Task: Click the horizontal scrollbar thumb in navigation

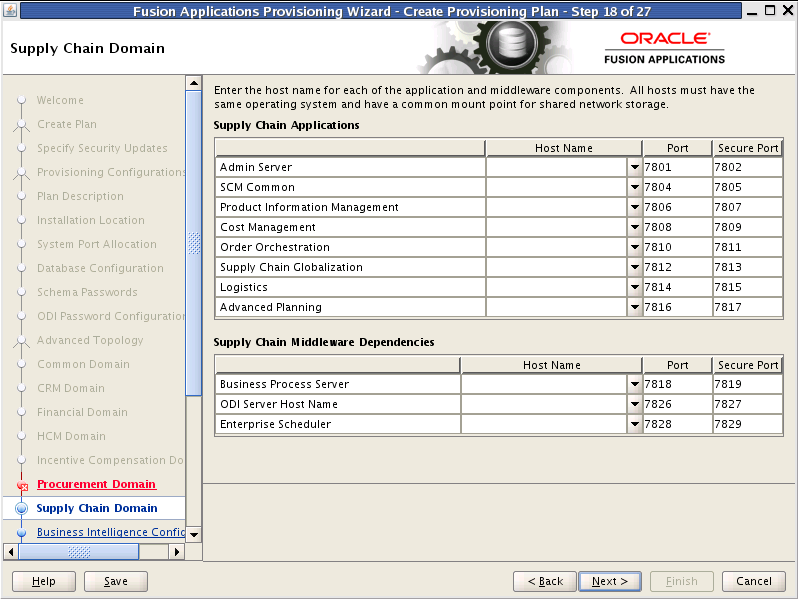Action: [x=79, y=552]
